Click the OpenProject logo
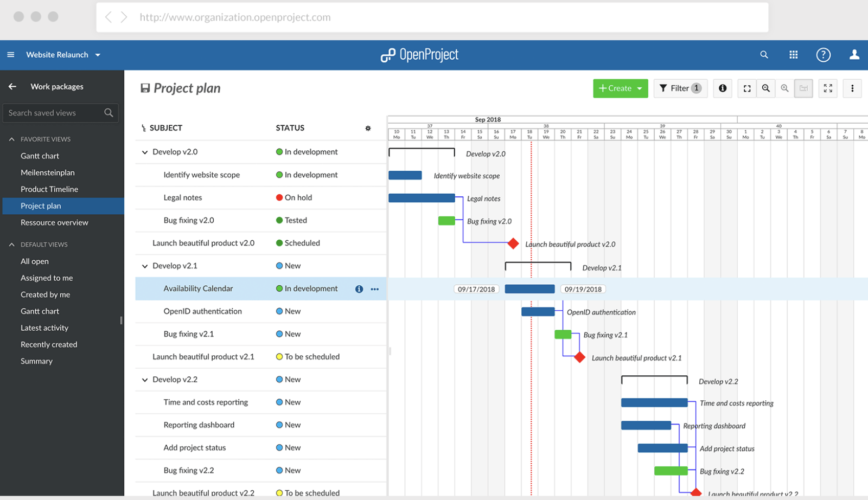Screen dimensions: 868x500 (x=419, y=55)
